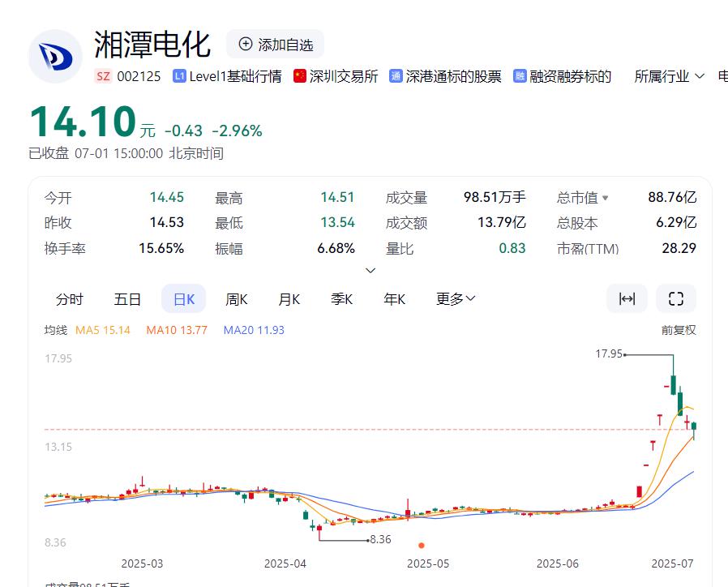Screen dimensions: 728x587
Task: Switch to the 年K chart tab
Action: click(394, 299)
